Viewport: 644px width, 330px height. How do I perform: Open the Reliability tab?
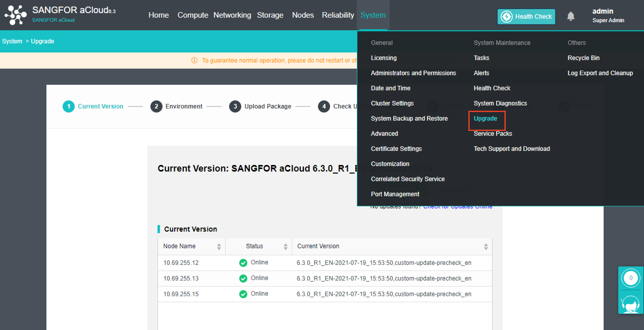[x=338, y=15]
